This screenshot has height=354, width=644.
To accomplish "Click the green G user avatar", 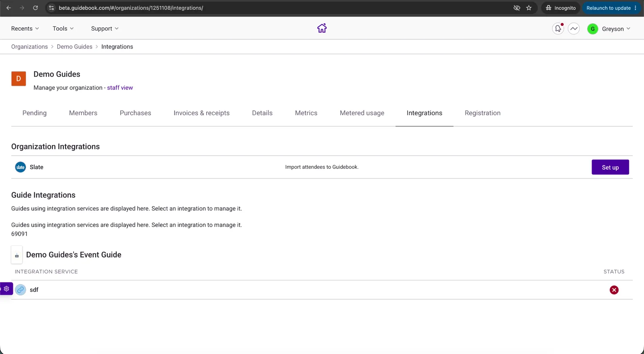I will (x=592, y=29).
